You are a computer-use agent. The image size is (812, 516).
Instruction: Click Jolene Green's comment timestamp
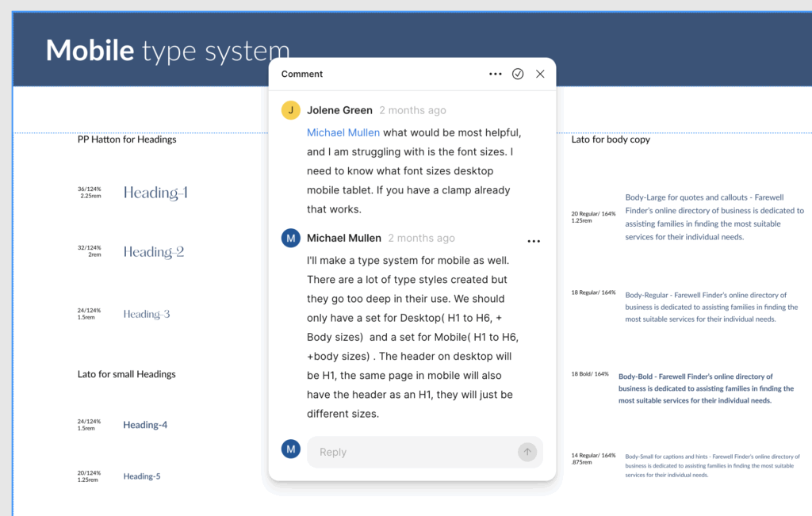pyautogui.click(x=412, y=110)
